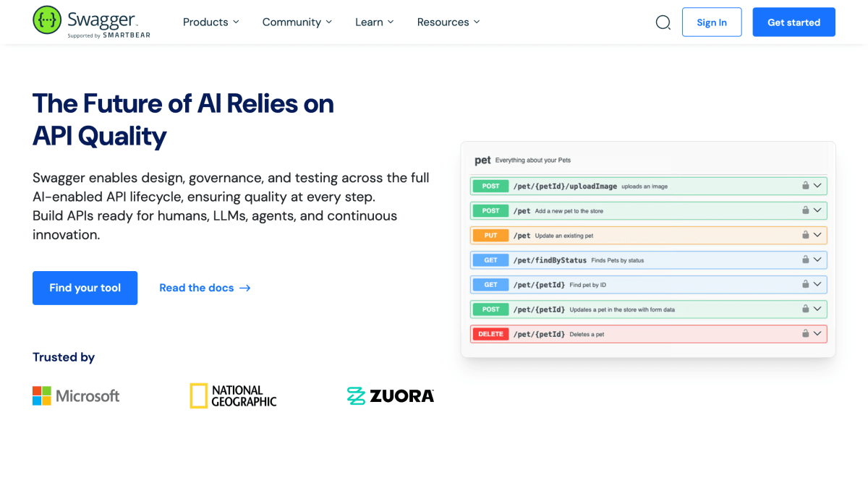Viewport: 868px width, 488px height.
Task: Click the Zuora logo
Action: tap(391, 395)
